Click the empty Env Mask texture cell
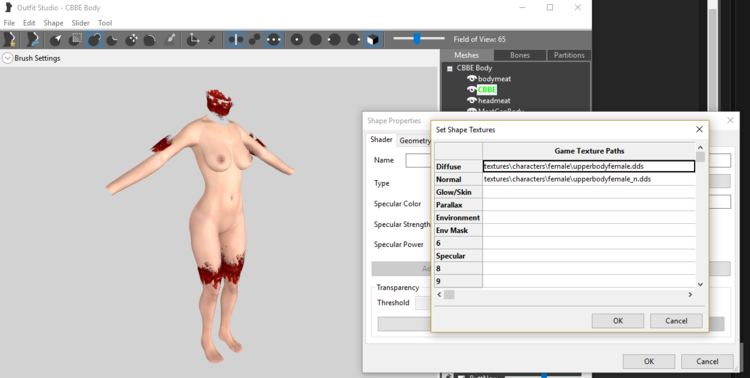Viewport: 750px width, 378px height. pyautogui.click(x=589, y=230)
